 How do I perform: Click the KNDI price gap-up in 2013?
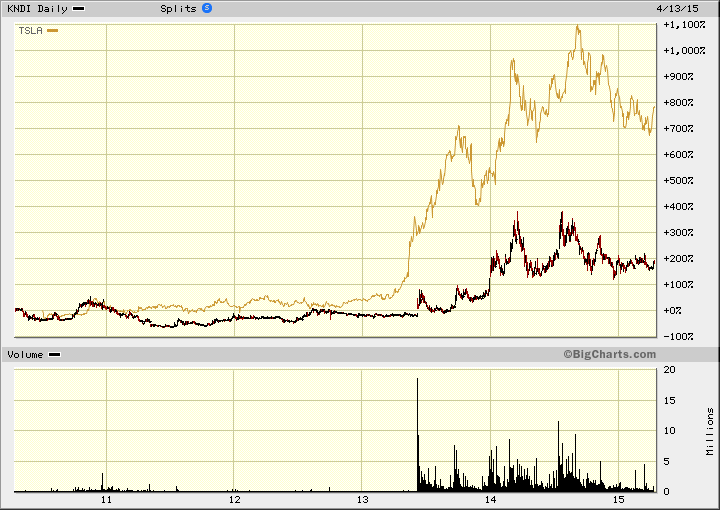(x=418, y=303)
